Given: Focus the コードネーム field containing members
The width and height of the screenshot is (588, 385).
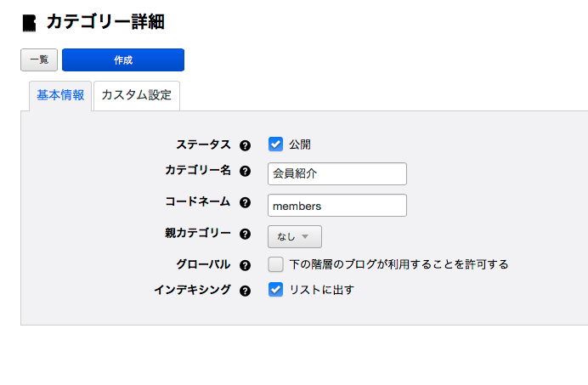Looking at the screenshot, I should pos(336,205).
